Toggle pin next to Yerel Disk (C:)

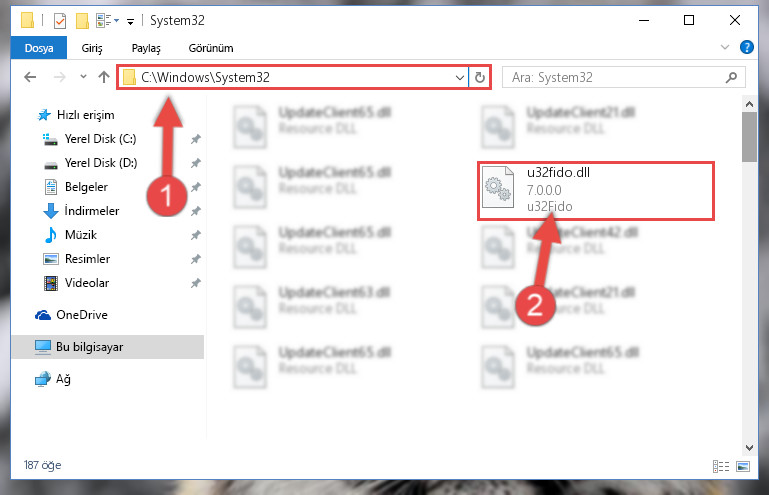[196, 139]
